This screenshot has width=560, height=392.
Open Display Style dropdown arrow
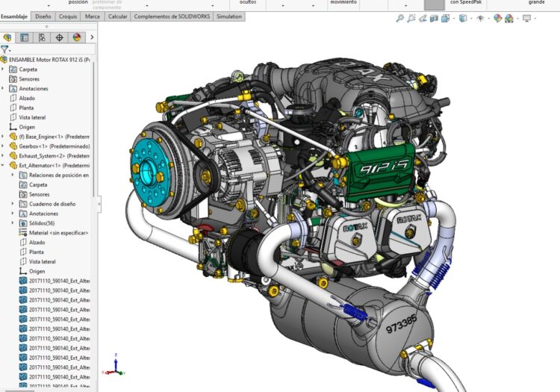coord(471,19)
